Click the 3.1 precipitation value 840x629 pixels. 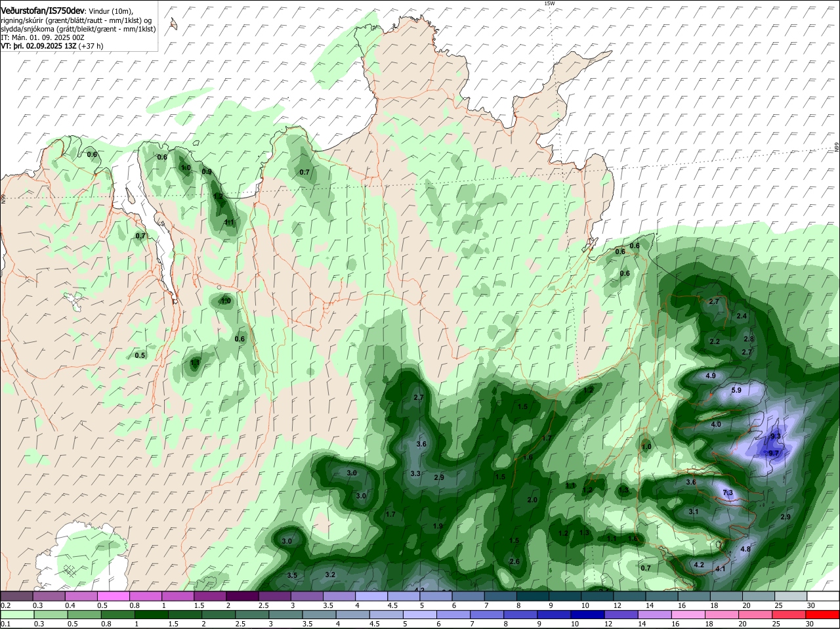pos(694,511)
